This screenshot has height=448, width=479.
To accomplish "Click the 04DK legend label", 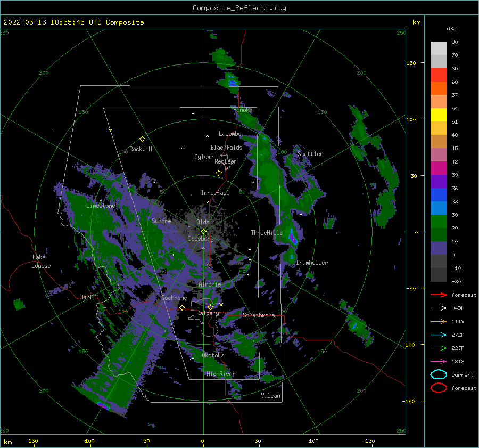I will 458,308.
